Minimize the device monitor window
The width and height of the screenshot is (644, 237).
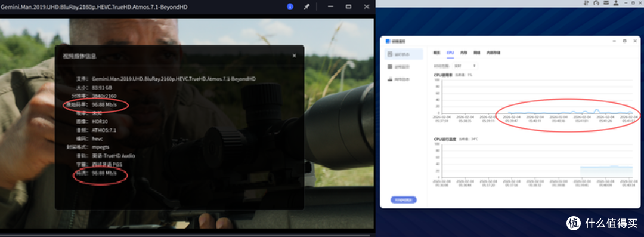pyautogui.click(x=614, y=41)
